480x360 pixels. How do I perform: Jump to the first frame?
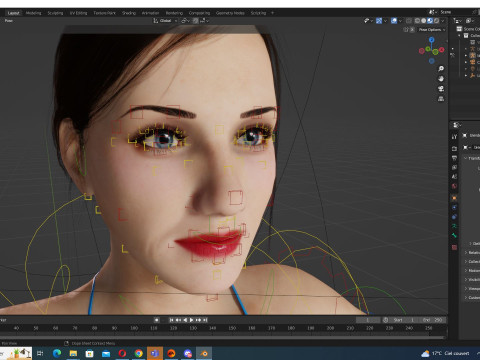pyautogui.click(x=171, y=320)
